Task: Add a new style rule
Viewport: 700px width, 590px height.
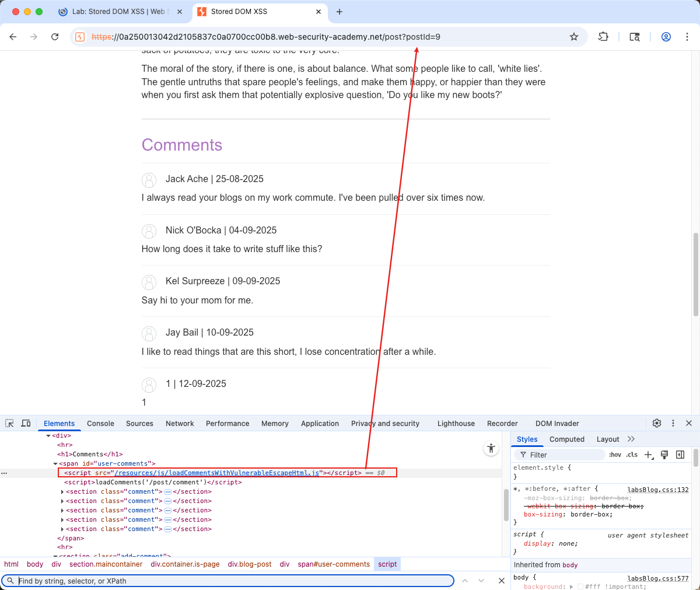Action: (649, 455)
